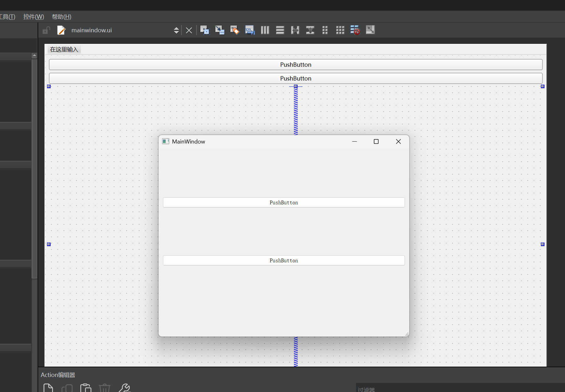565x392 pixels.
Task: Open the 控件(W) menu
Action: pos(34,17)
